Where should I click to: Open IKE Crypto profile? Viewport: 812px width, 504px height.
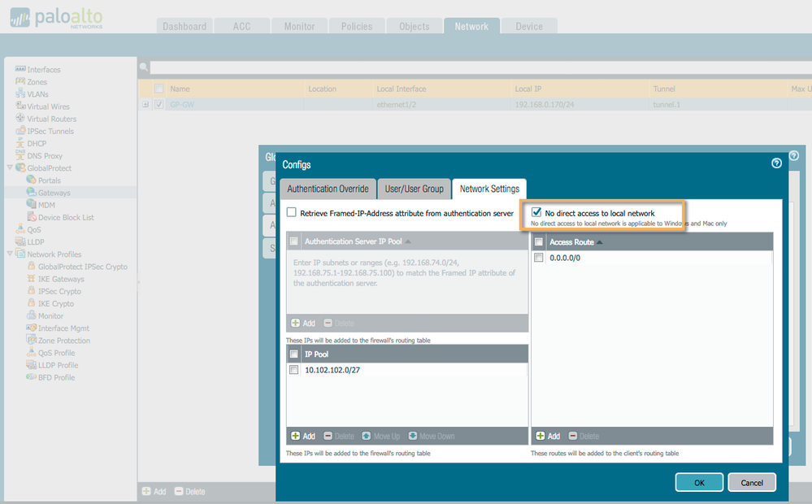coord(55,304)
